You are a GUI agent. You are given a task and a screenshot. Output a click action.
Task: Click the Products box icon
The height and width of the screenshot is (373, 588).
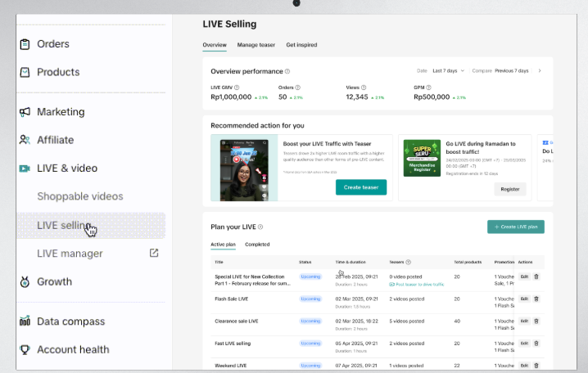[x=25, y=72]
